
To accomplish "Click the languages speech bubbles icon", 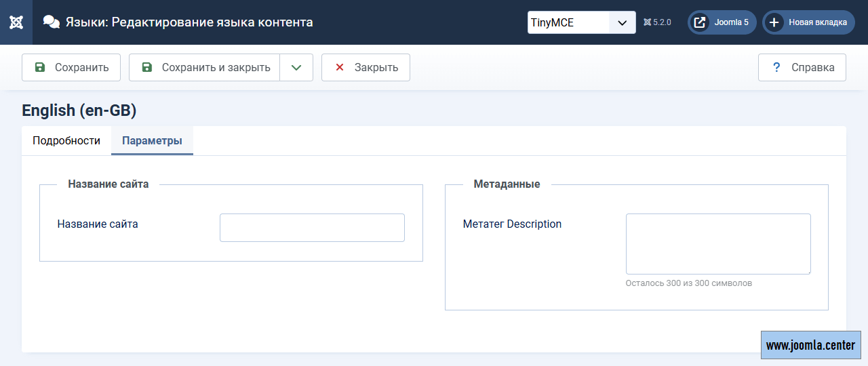I will point(52,22).
